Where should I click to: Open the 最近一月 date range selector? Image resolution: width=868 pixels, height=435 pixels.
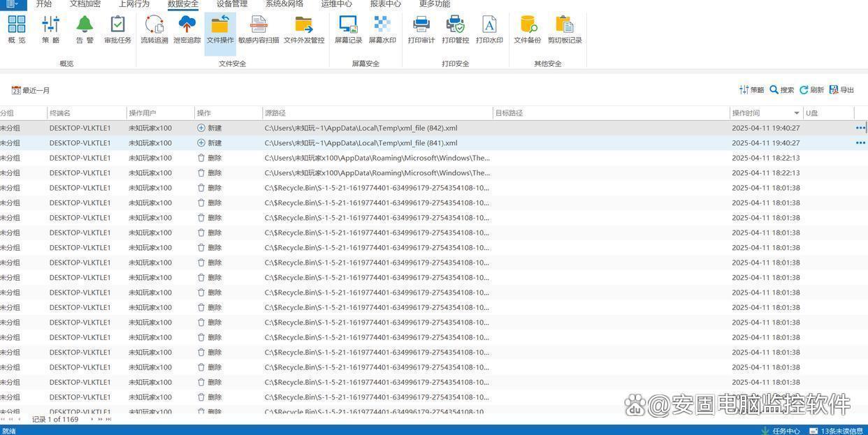[x=31, y=90]
